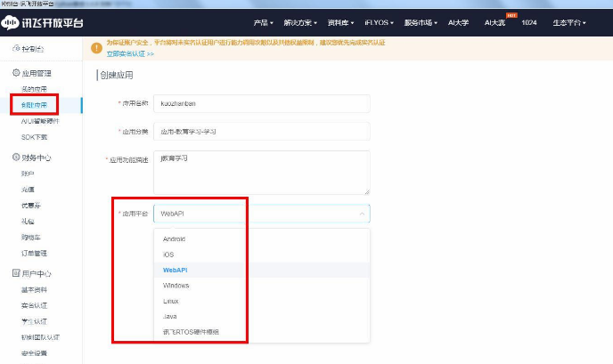
Task: Open 购物车 in the sidebar
Action: 31,237
